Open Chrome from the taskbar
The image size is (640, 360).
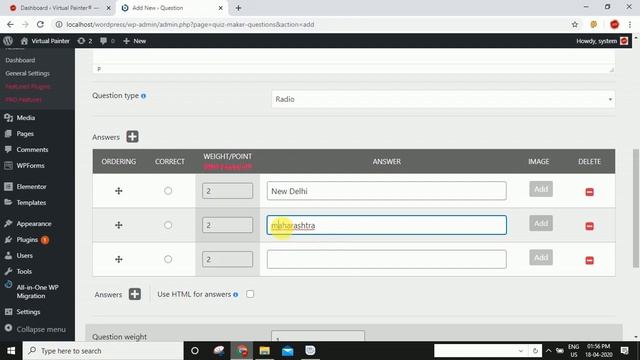(x=242, y=351)
